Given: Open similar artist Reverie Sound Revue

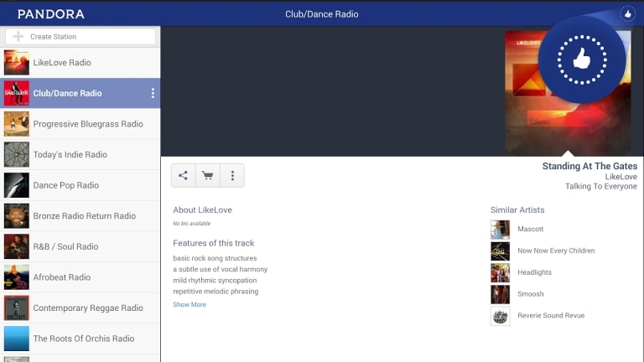Looking at the screenshot, I should point(551,316).
